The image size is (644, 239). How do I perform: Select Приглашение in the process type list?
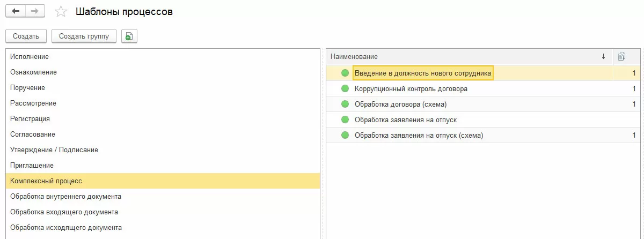click(x=163, y=165)
